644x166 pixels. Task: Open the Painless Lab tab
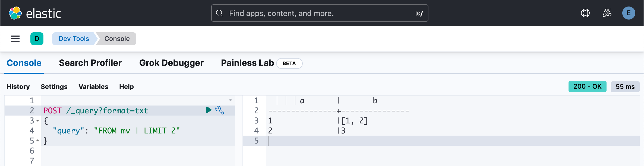point(247,63)
